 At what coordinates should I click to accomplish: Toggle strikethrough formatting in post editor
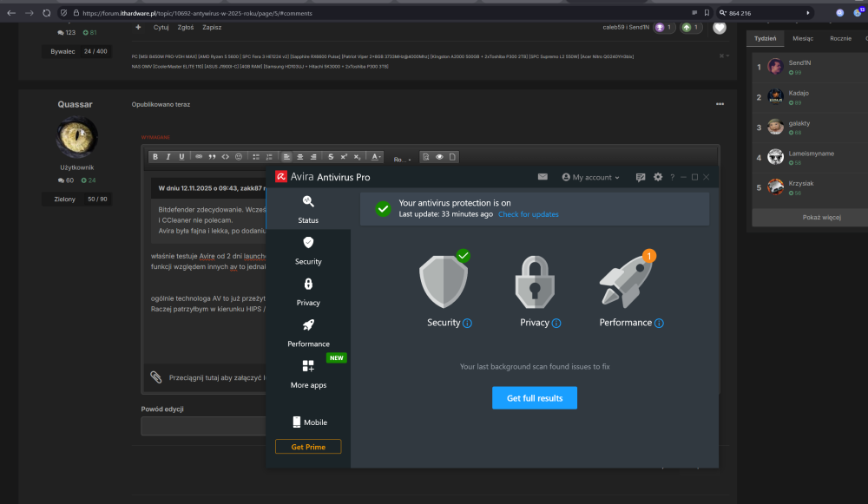pos(331,157)
